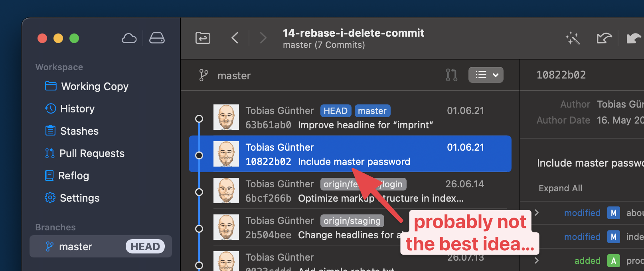Open Working Copy in sidebar
The height and width of the screenshot is (271, 644).
click(x=95, y=86)
